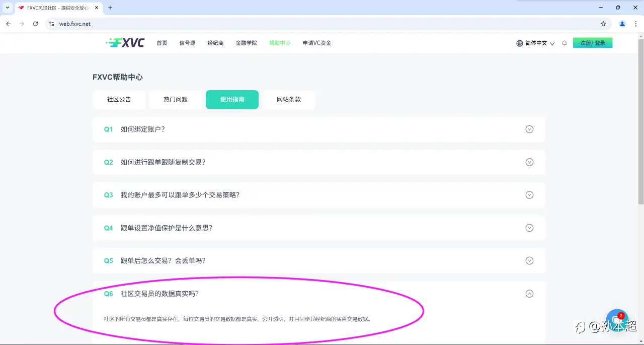Reload the page

click(35, 24)
